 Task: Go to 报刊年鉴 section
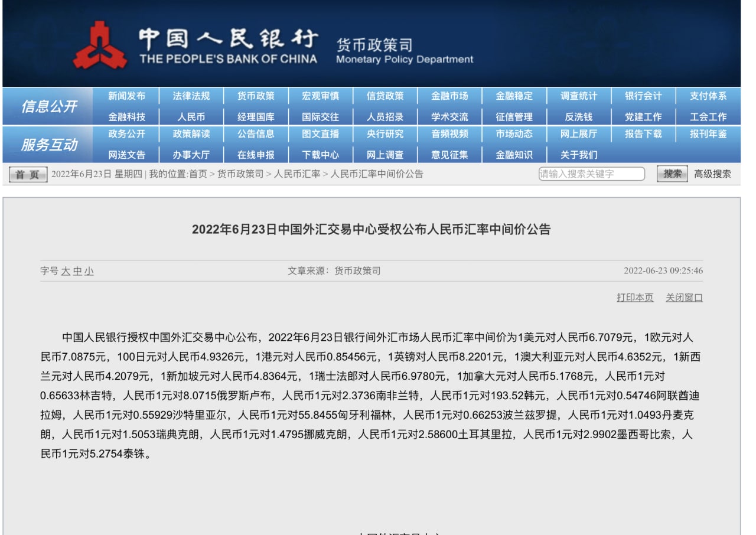tap(708, 134)
